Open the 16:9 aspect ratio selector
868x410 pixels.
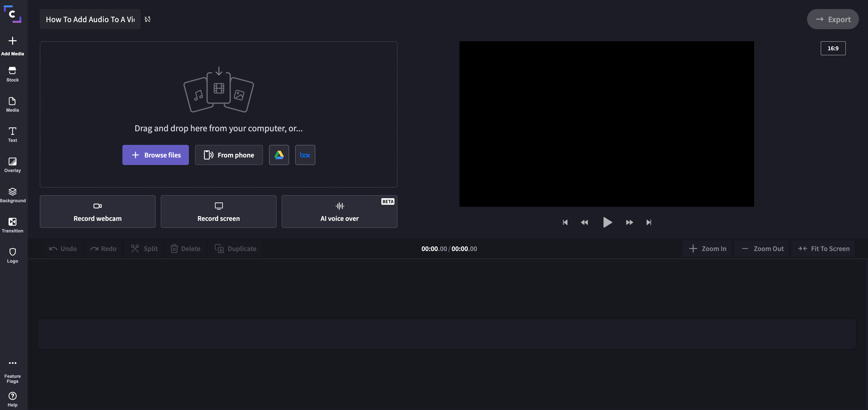click(833, 48)
